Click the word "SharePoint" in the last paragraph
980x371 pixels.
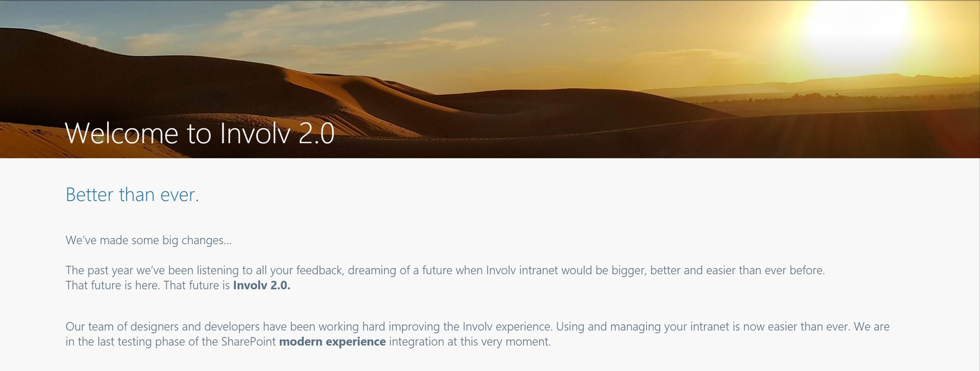click(x=248, y=341)
